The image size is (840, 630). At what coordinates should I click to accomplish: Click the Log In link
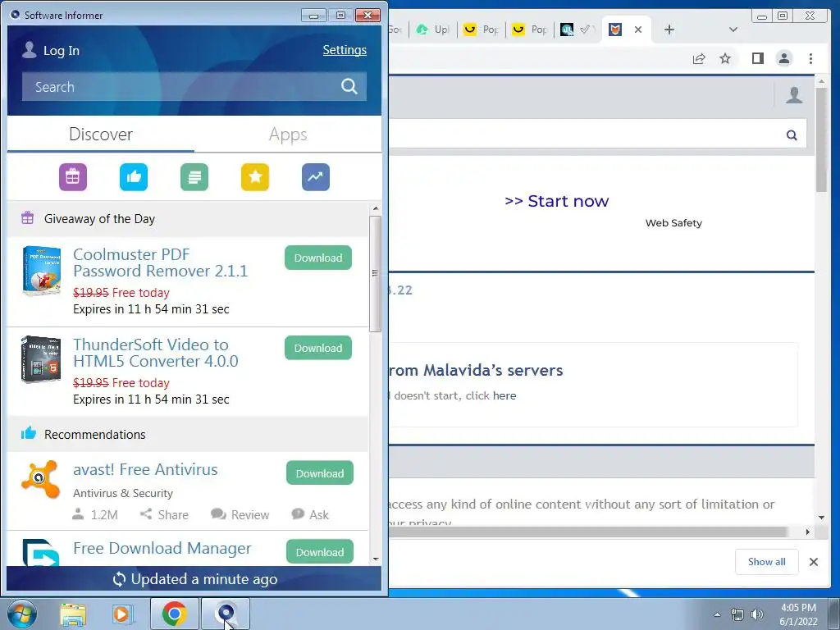(61, 50)
